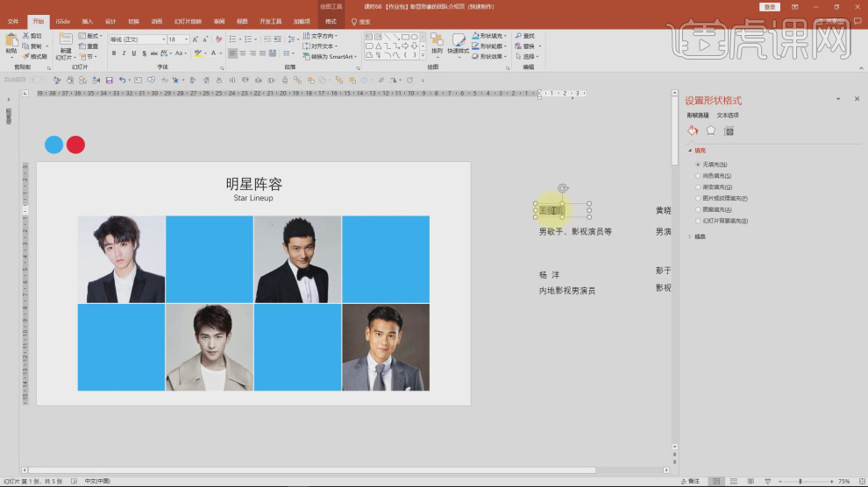Select the rectangle shape in shapes gallery
Screen dimensions: 868x487
point(405,37)
